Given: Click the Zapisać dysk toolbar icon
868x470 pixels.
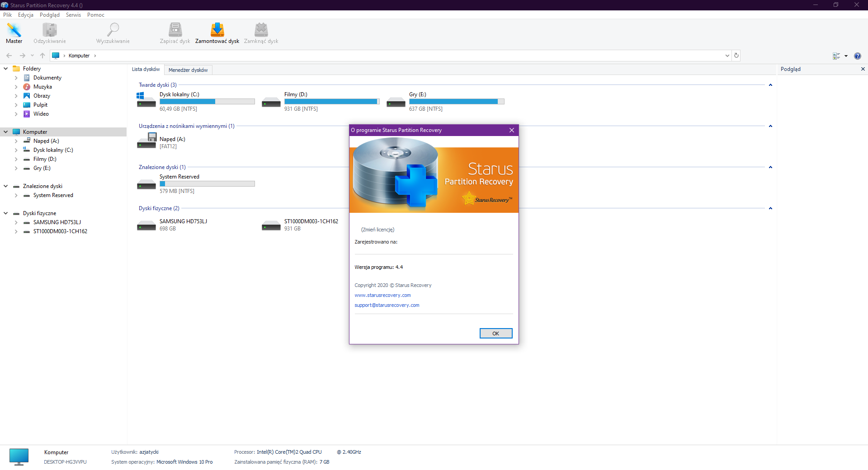Looking at the screenshot, I should (175, 33).
